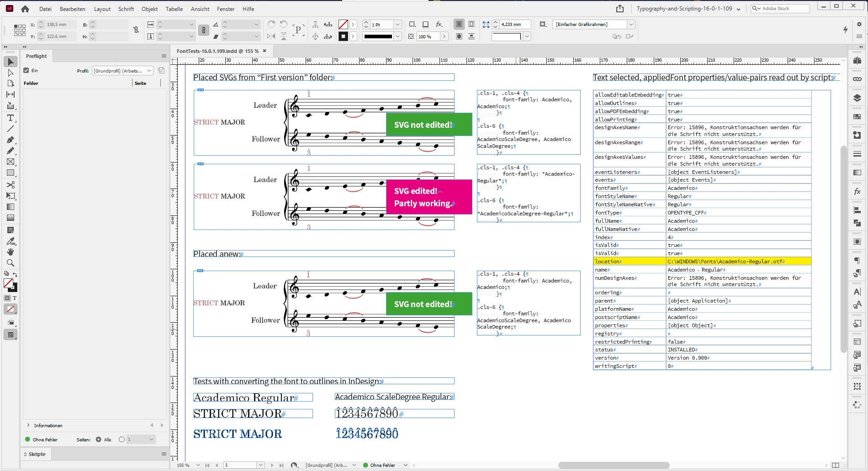Select the Hand tool
Screen dimensions: 868x471
(x=11, y=252)
